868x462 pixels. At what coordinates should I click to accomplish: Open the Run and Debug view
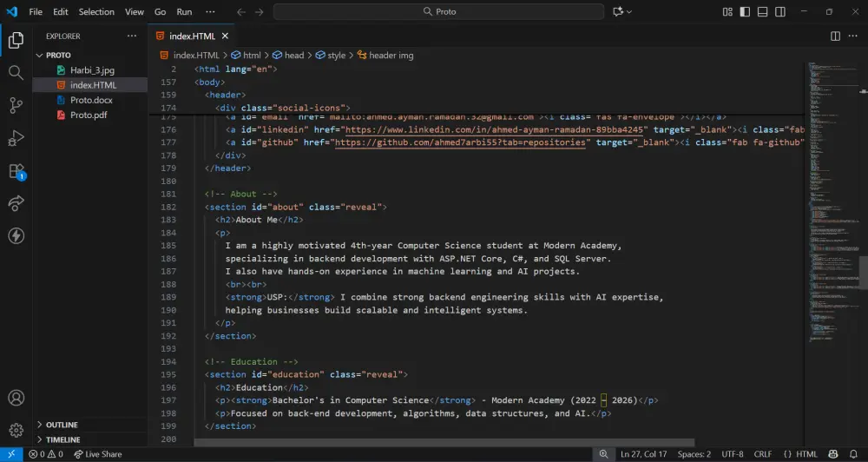[16, 138]
